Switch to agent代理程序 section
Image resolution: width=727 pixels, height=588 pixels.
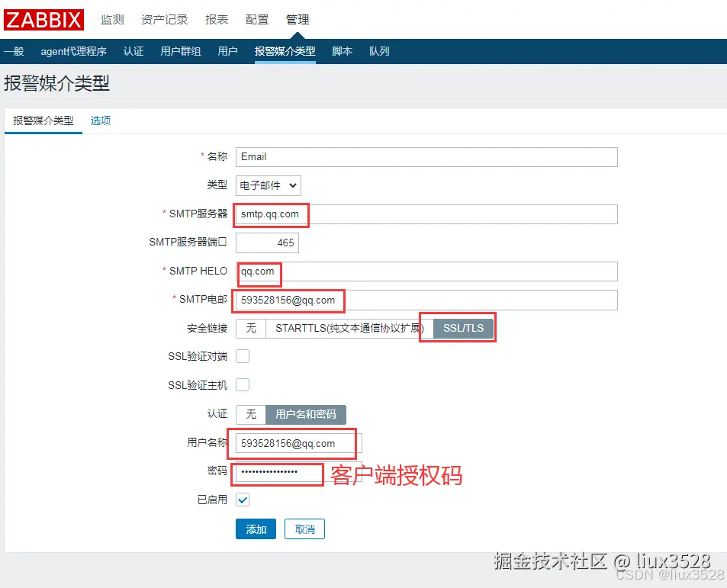pyautogui.click(x=73, y=52)
